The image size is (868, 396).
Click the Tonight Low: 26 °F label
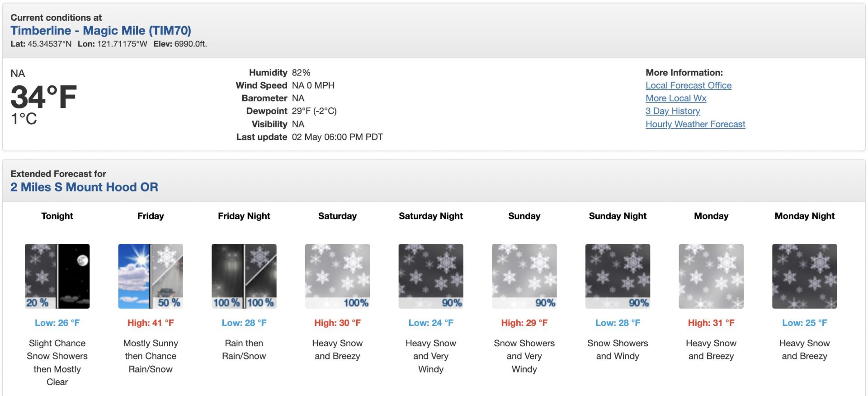[57, 323]
